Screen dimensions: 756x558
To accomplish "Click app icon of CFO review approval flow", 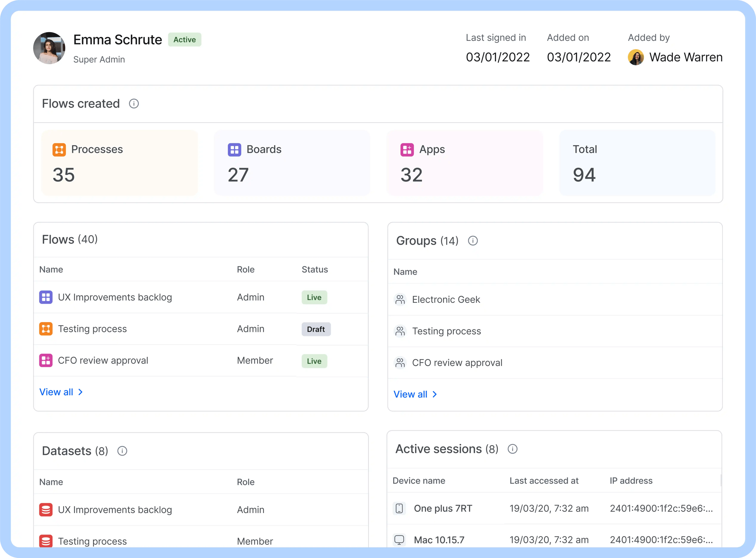I will click(x=46, y=360).
